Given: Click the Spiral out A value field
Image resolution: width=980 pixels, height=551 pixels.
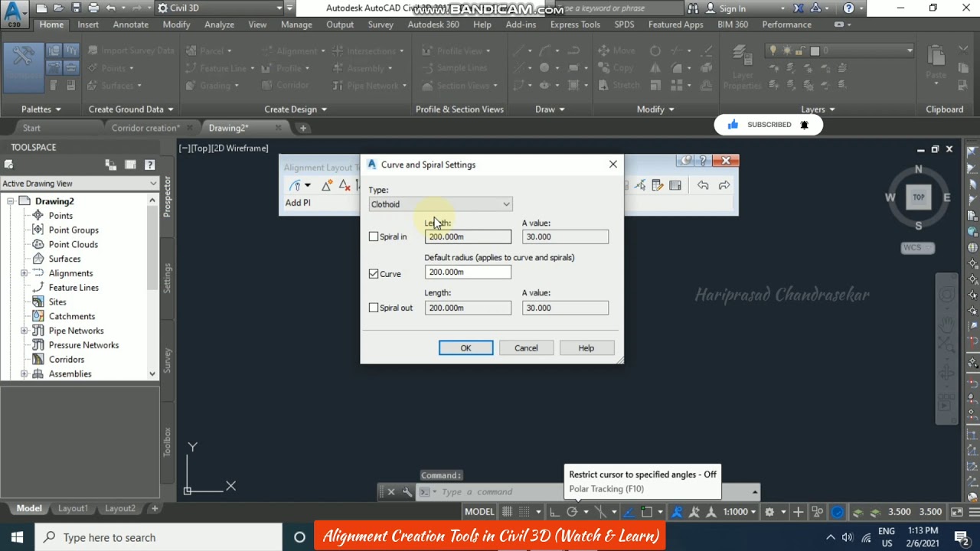Looking at the screenshot, I should [x=565, y=308].
